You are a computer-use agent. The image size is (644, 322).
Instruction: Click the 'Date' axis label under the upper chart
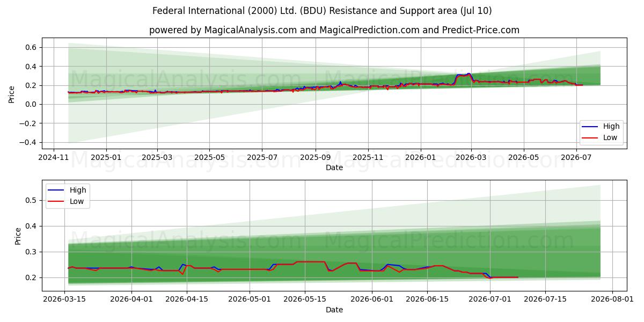tap(334, 168)
